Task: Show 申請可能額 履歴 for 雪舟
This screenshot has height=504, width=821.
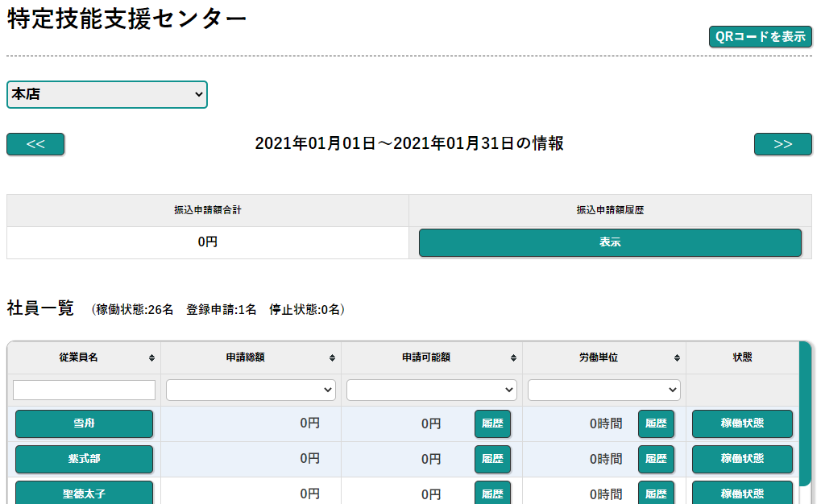Action: 492,423
